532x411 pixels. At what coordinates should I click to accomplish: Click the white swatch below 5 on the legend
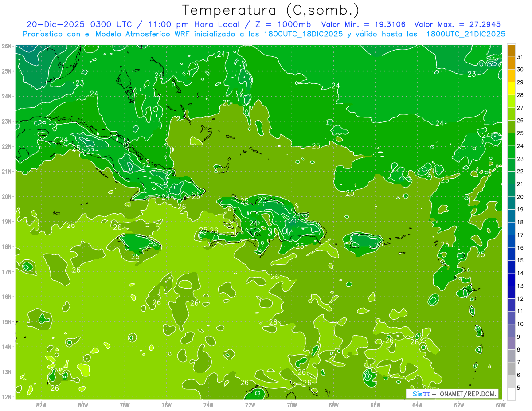pyautogui.click(x=511, y=394)
